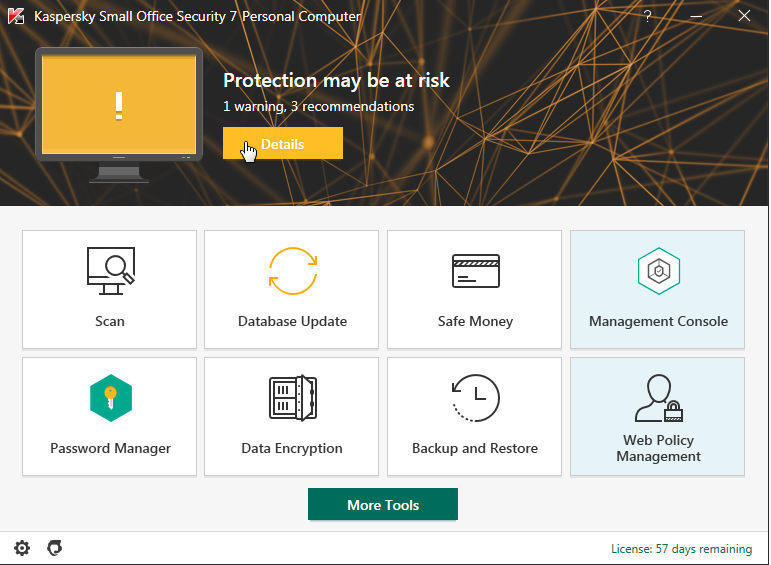Image resolution: width=771 pixels, height=565 pixels.
Task: Click the window title text
Action: pyautogui.click(x=197, y=16)
